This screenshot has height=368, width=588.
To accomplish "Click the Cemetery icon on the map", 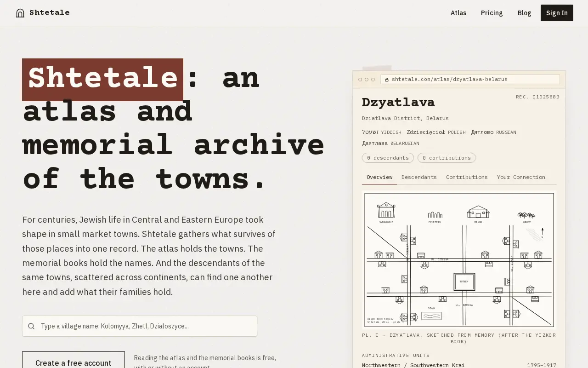I will coord(435,215).
